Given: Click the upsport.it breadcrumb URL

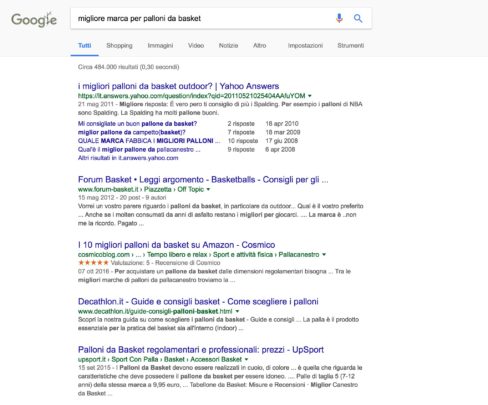Looking at the screenshot, I should [160, 359].
